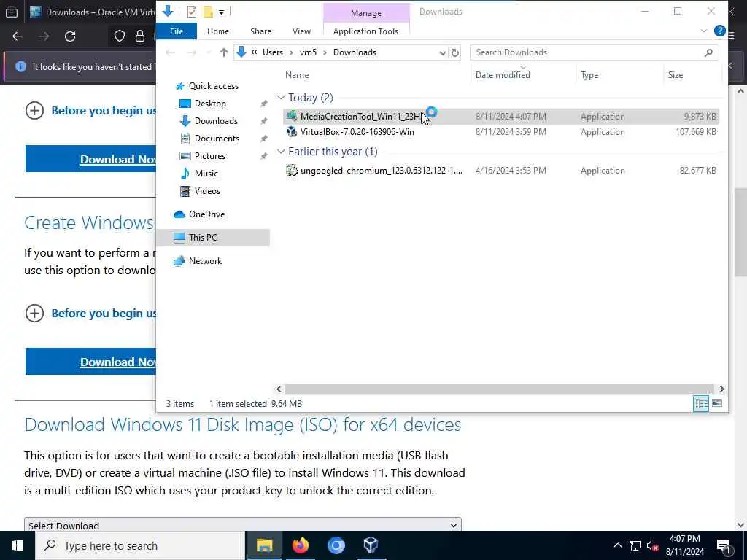747x560 pixels.
Task: Select Quick access in the navigation pane
Action: click(214, 86)
